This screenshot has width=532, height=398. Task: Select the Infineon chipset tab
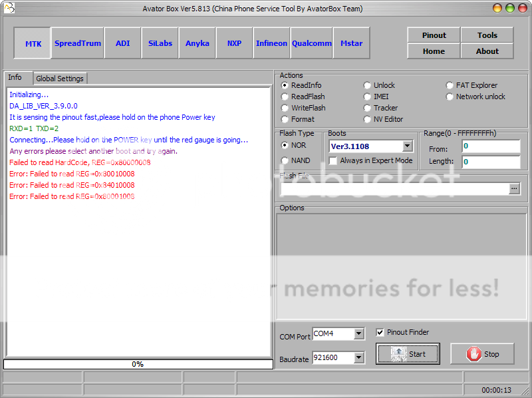pos(271,43)
